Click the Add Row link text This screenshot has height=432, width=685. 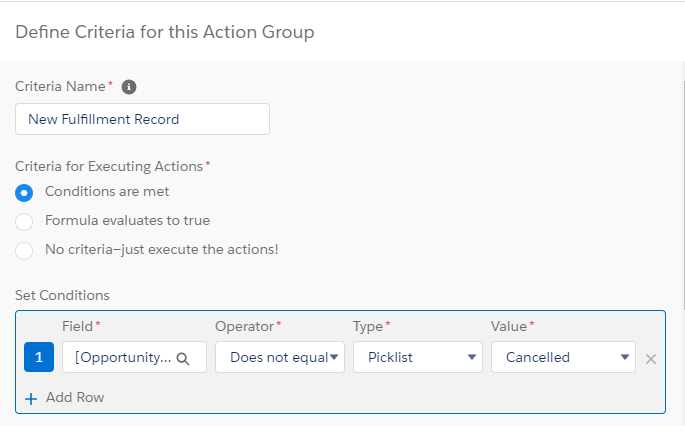[75, 397]
